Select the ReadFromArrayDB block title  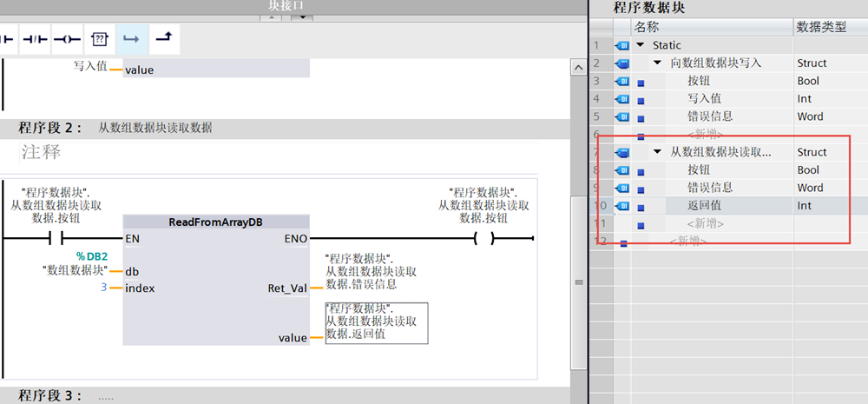pos(215,222)
